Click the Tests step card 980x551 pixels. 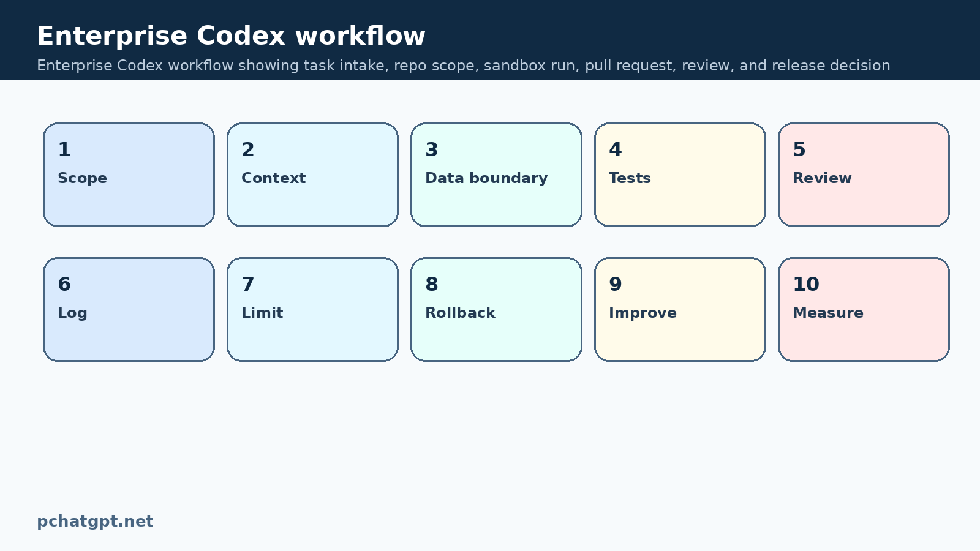click(x=680, y=174)
